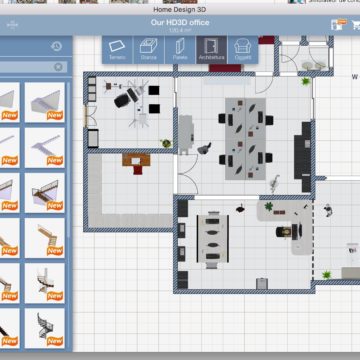The width and height of the screenshot is (360, 360).
Task: Select the plant at bottom right room
Action: [327, 275]
